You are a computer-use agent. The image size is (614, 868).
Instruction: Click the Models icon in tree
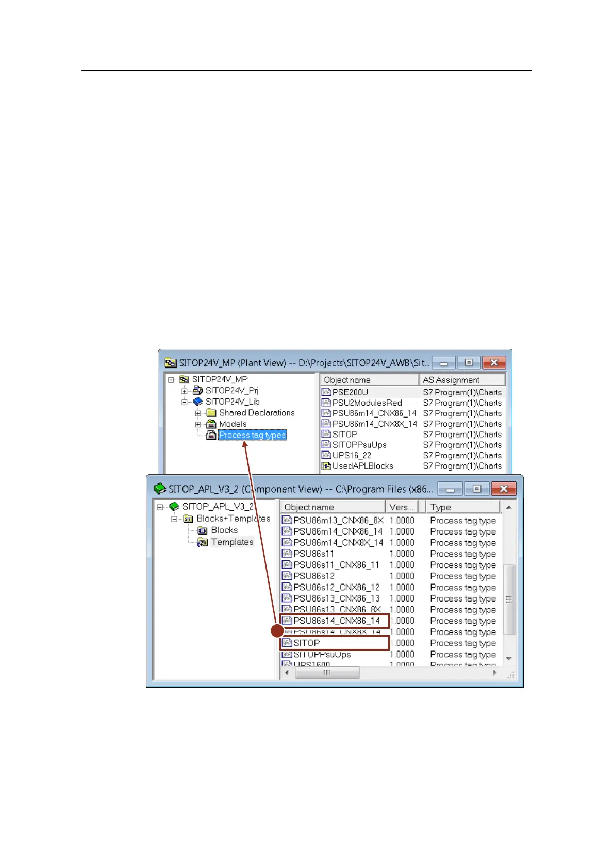[211, 424]
